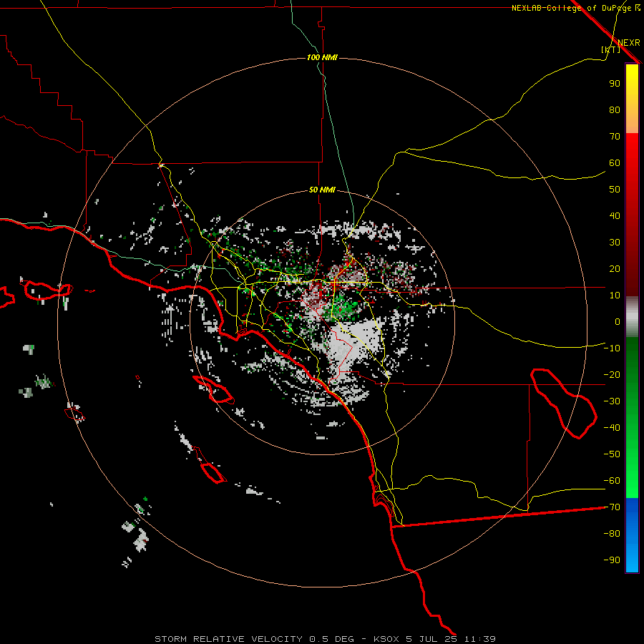Click the positive 40 scale value
Screen dimensions: 644x644
pyautogui.click(x=615, y=215)
